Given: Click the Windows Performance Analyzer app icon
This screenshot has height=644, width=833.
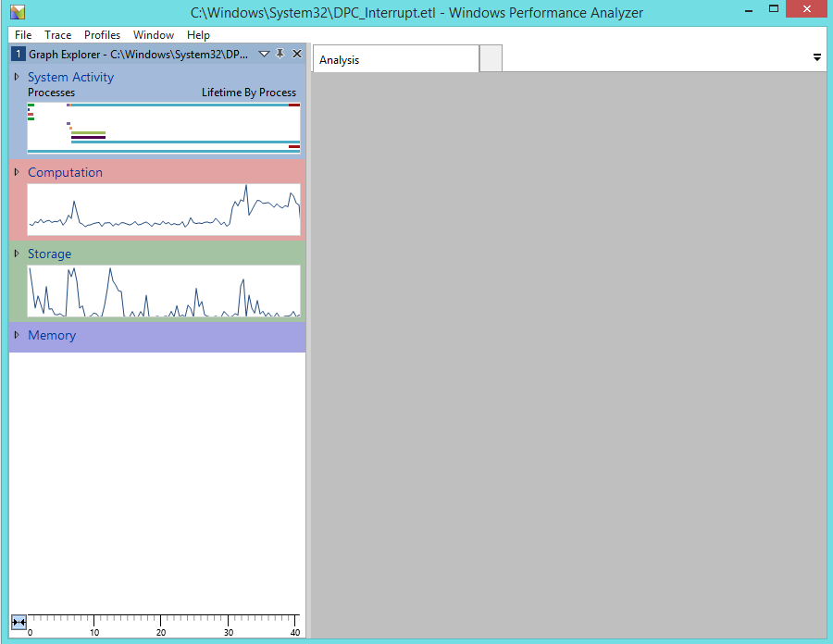Looking at the screenshot, I should click(18, 12).
